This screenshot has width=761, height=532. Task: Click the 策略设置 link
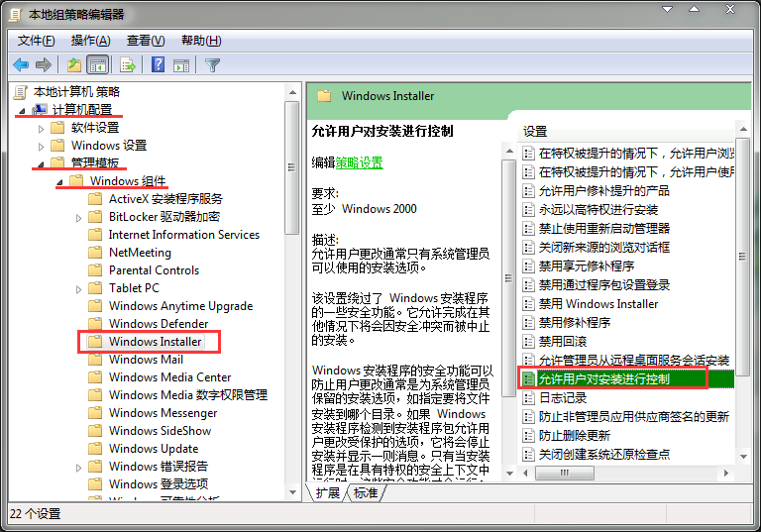(359, 162)
